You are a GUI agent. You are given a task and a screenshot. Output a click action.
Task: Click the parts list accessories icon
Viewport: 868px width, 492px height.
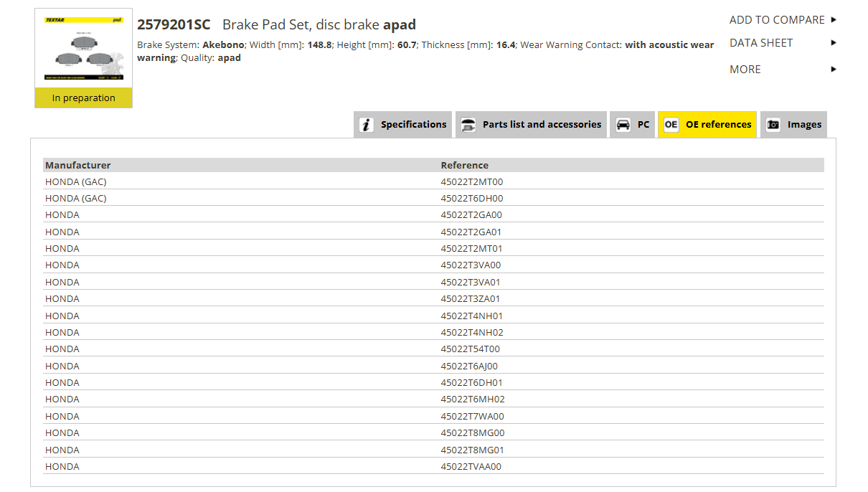click(468, 125)
